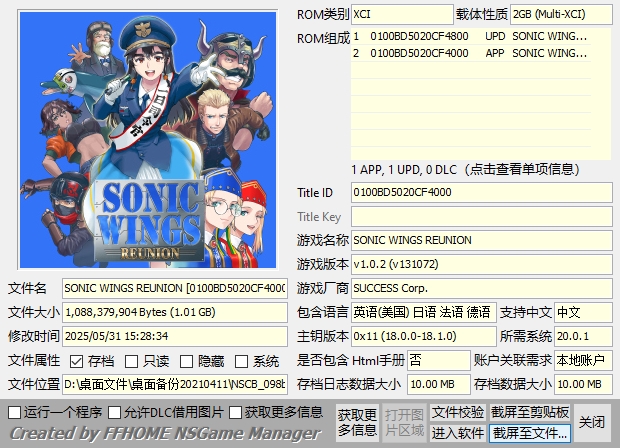Toggle 允许DLC借用图片 checkbox
This screenshot has height=448, width=620.
(x=113, y=412)
